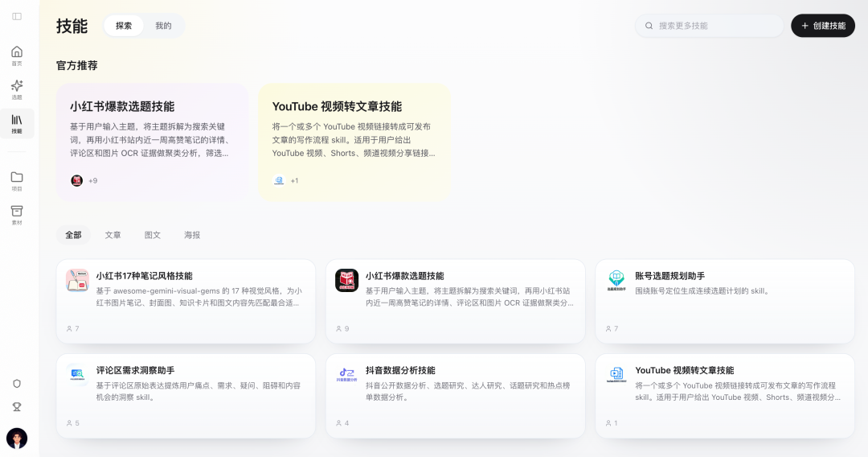
Task: Switch to 探索 tab
Action: (x=124, y=26)
